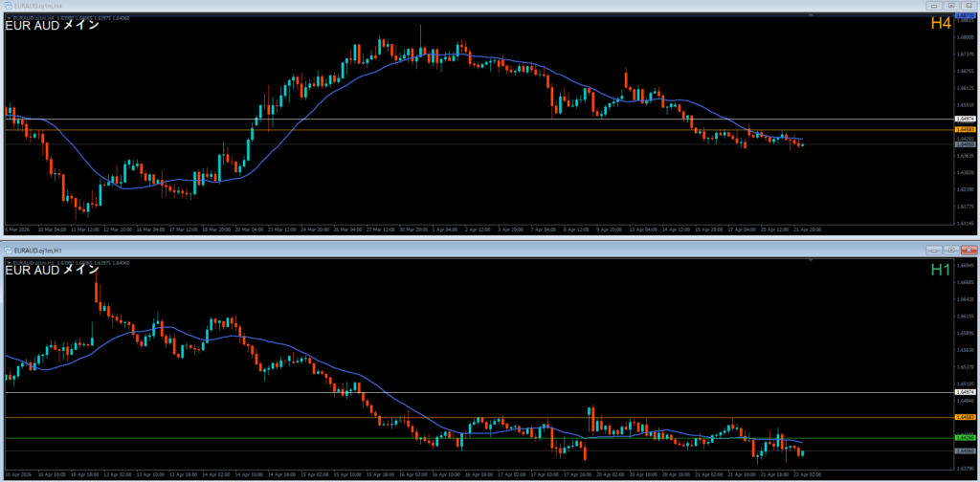The height and width of the screenshot is (482, 980).
Task: Click the orange H4 timeframe label
Action: [940, 24]
